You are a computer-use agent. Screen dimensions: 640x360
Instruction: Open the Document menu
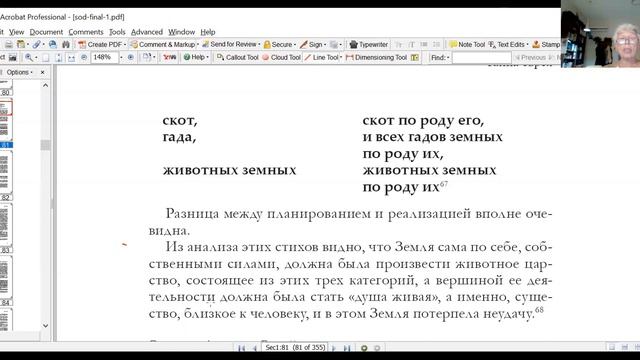pyautogui.click(x=46, y=32)
